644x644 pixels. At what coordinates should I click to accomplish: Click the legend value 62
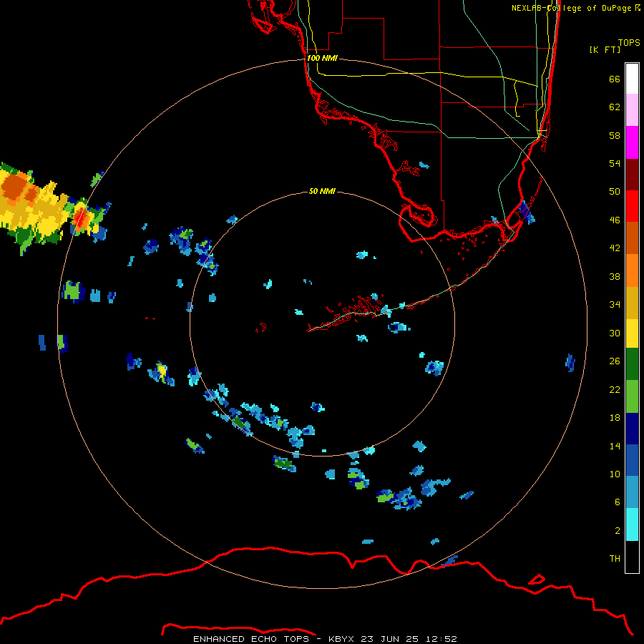coord(615,107)
